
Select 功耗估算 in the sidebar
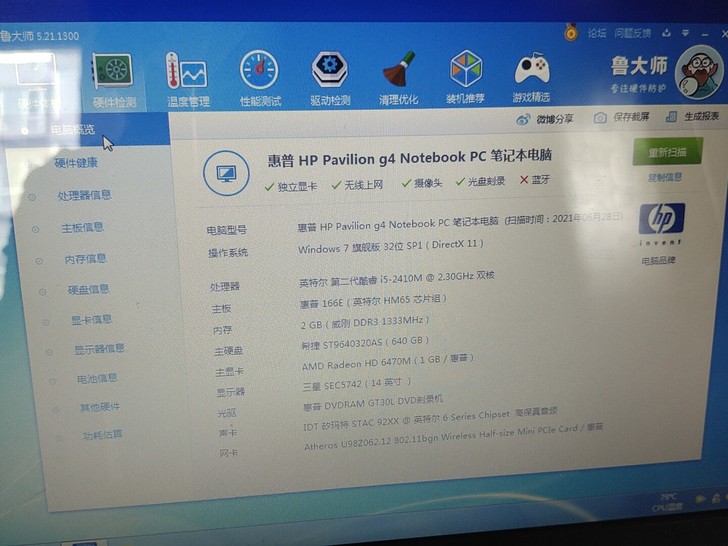(103, 435)
